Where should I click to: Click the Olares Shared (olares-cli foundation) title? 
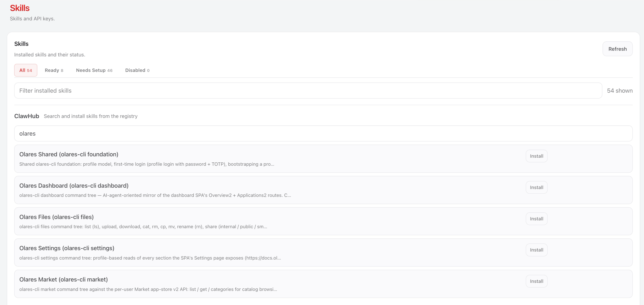point(69,154)
